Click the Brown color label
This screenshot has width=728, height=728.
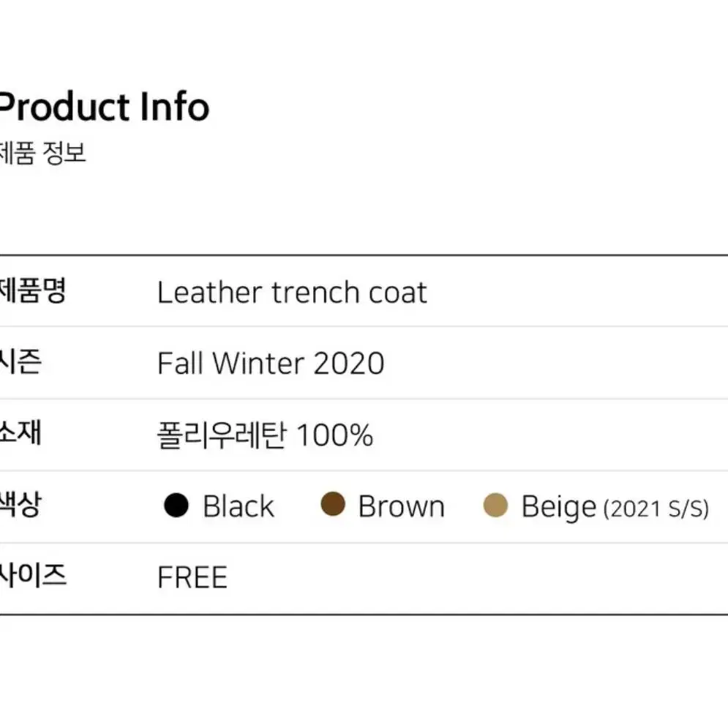coord(402,506)
